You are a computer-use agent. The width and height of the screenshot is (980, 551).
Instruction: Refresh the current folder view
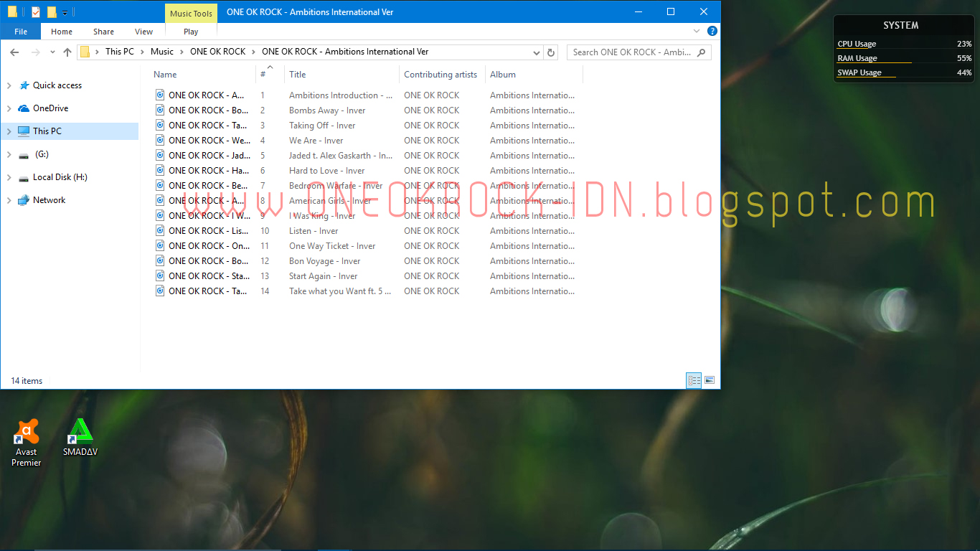click(551, 52)
